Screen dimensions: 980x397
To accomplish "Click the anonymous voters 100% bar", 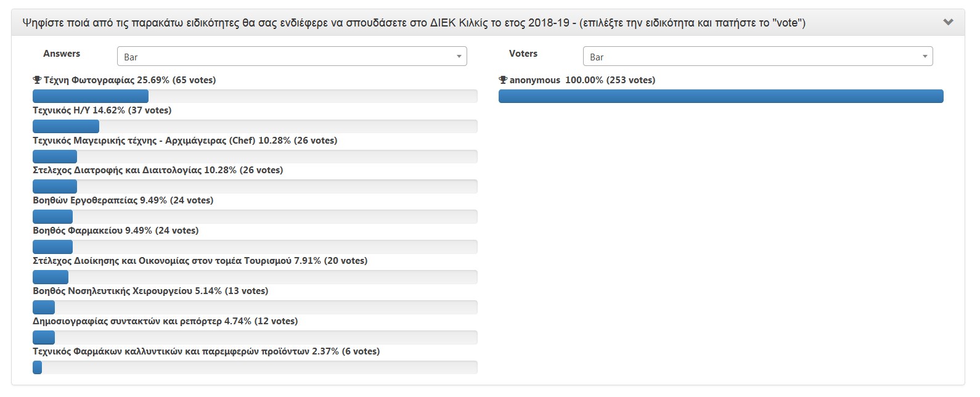I will pos(721,96).
